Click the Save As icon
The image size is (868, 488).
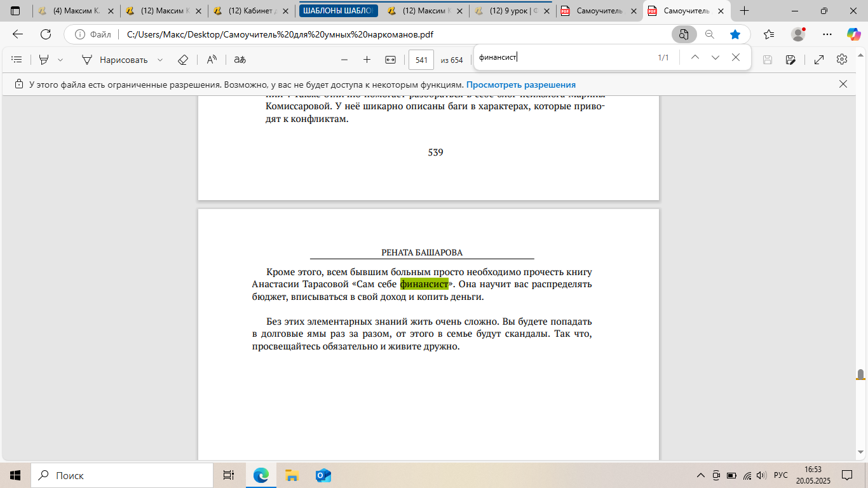coord(790,60)
